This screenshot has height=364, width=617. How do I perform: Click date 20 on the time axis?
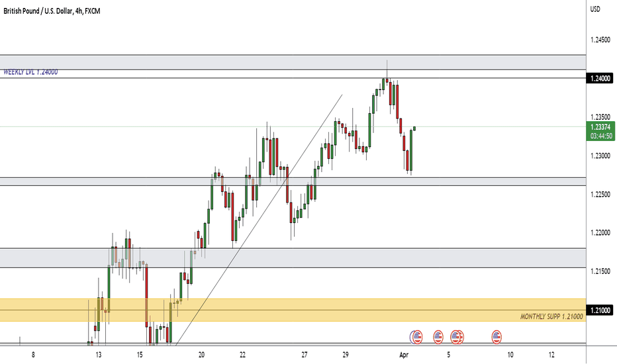tap(201, 355)
